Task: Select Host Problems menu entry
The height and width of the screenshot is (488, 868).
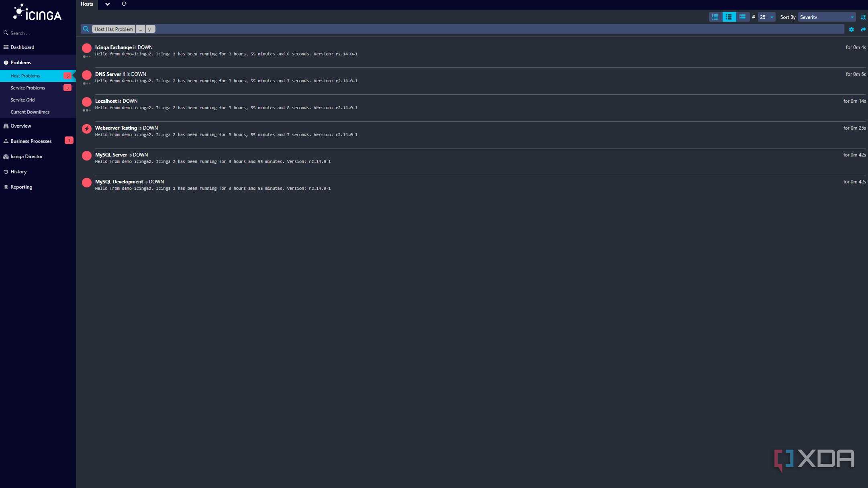Action: click(x=25, y=76)
